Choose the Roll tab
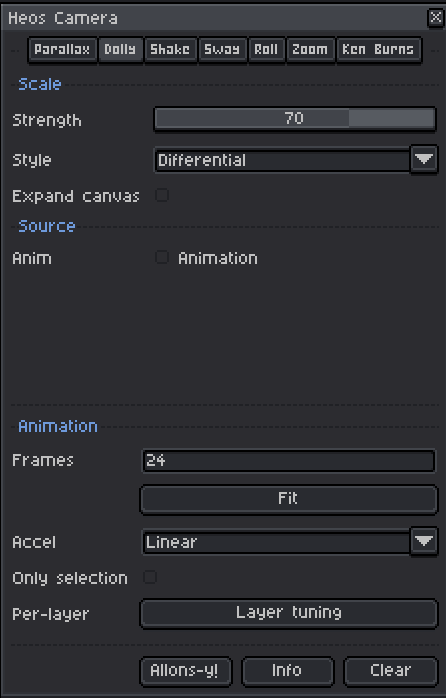Image resolution: width=446 pixels, height=698 pixels. [x=266, y=49]
